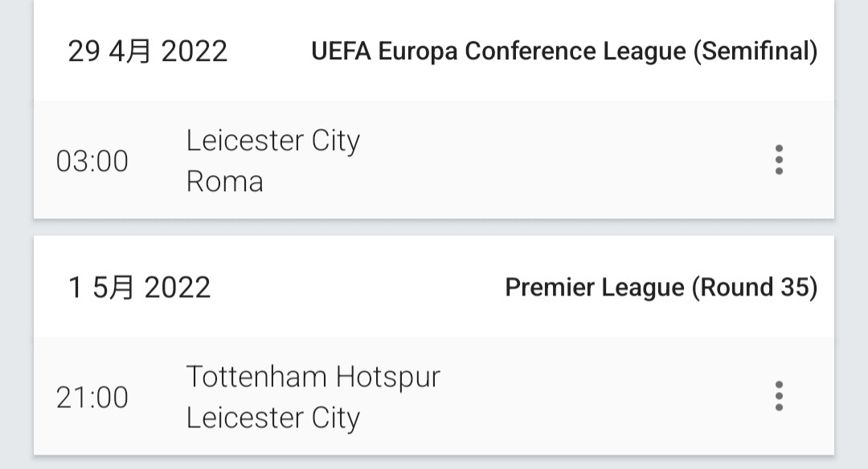The width and height of the screenshot is (868, 469).
Task: Click the year 2022 in April date
Action: point(194,51)
